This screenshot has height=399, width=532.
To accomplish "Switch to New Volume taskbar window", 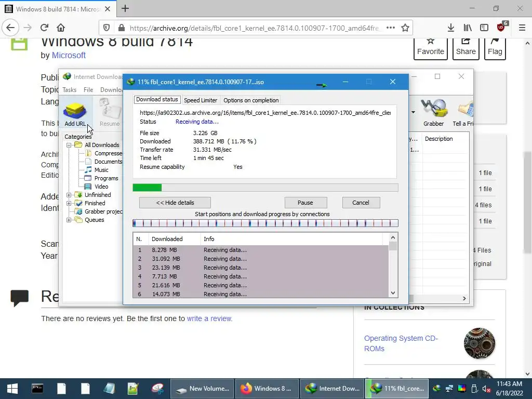I will coord(202,389).
